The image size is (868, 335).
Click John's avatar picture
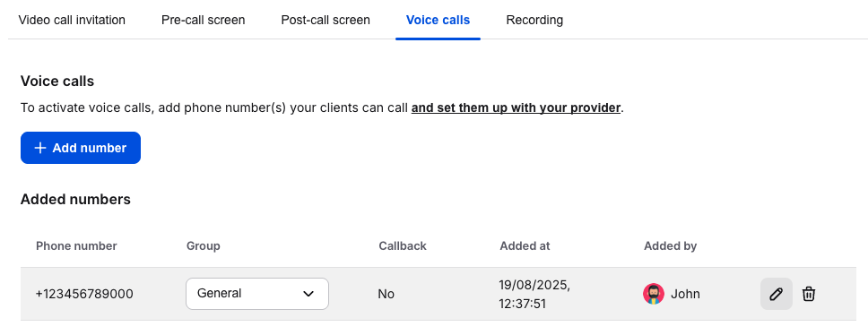click(x=653, y=294)
